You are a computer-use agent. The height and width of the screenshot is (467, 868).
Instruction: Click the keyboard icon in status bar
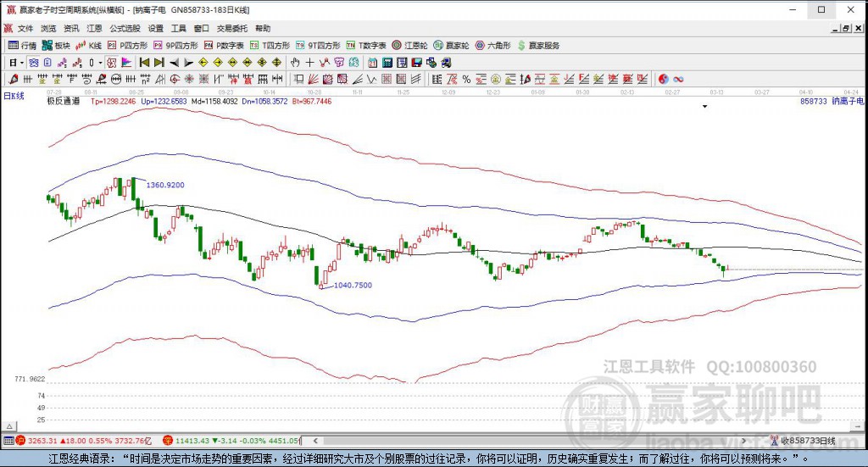(x=8, y=441)
